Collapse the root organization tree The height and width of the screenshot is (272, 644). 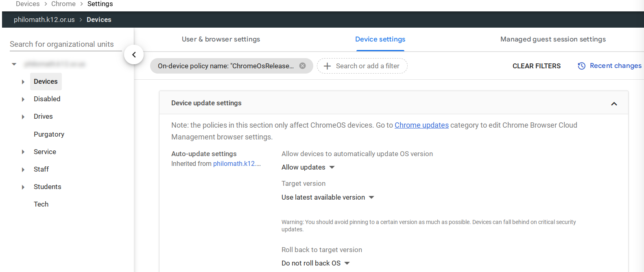(14, 64)
